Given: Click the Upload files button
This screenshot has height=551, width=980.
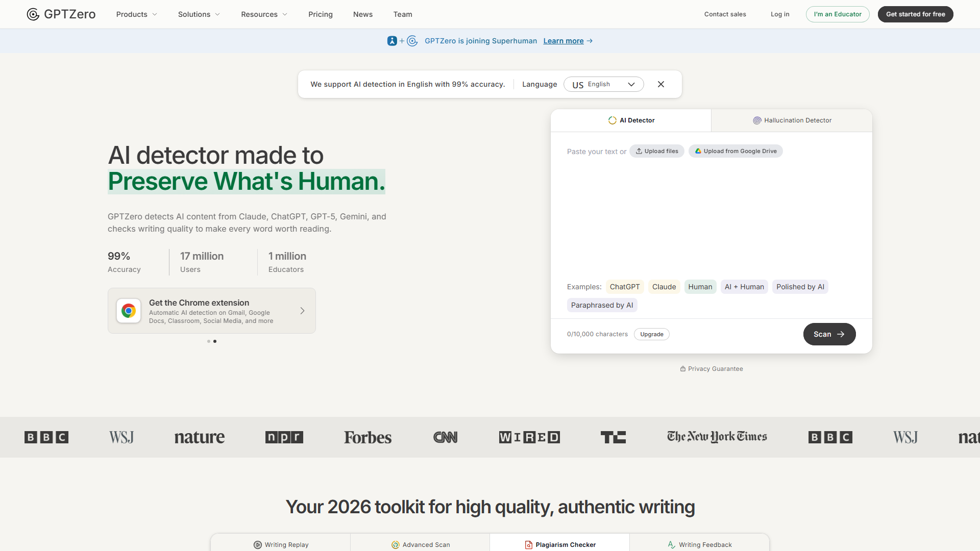Looking at the screenshot, I should point(657,151).
